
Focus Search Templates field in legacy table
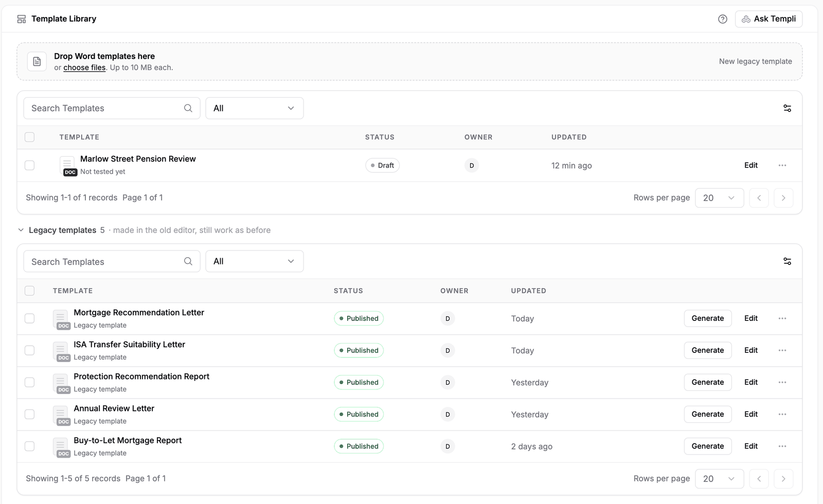coord(112,261)
